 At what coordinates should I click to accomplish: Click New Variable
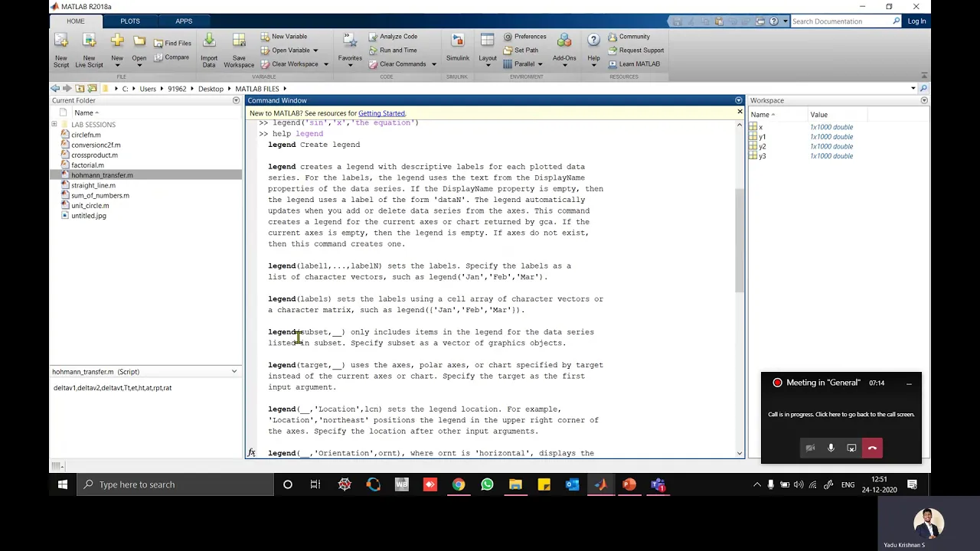point(283,36)
